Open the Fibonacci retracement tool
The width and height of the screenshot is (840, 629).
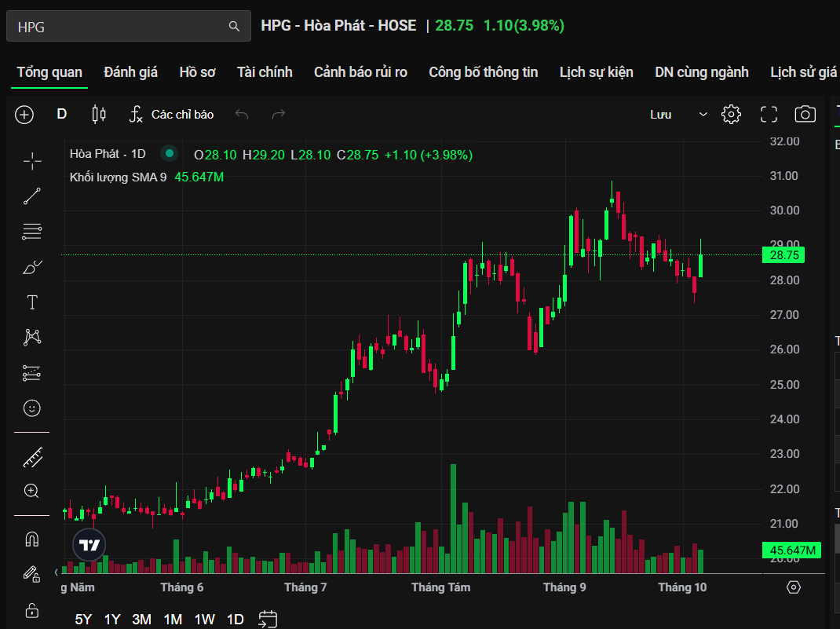(32, 232)
